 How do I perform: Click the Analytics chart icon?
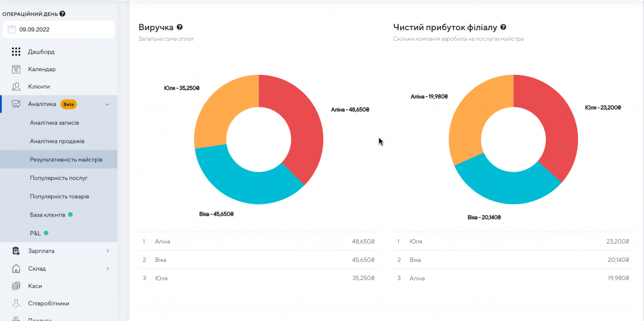(x=16, y=104)
